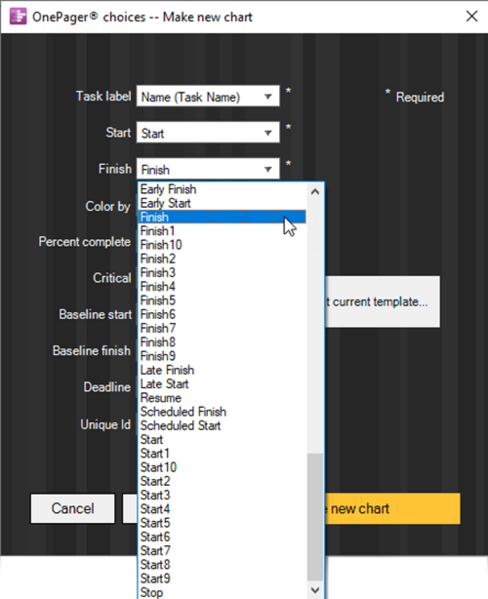Collapse the Finish field dropdown arrow
The width and height of the screenshot is (488, 599).
click(268, 169)
